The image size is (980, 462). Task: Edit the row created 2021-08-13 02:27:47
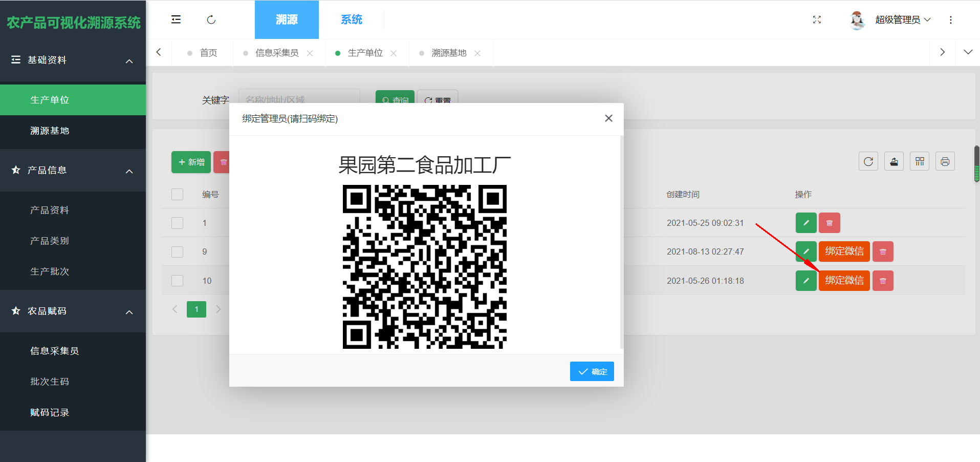(806, 251)
